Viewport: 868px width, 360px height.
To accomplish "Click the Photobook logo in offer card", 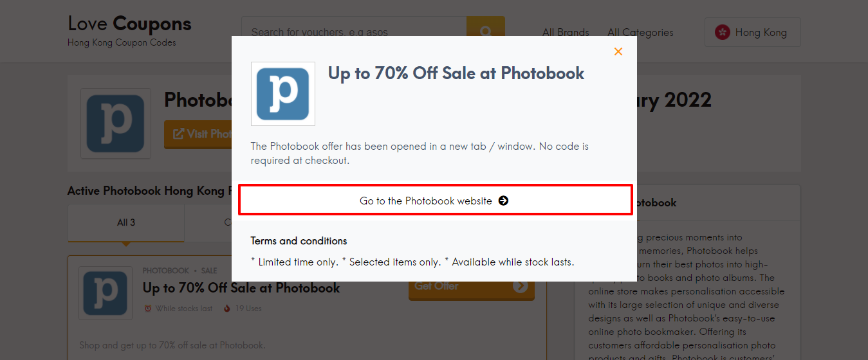I will 106,293.
